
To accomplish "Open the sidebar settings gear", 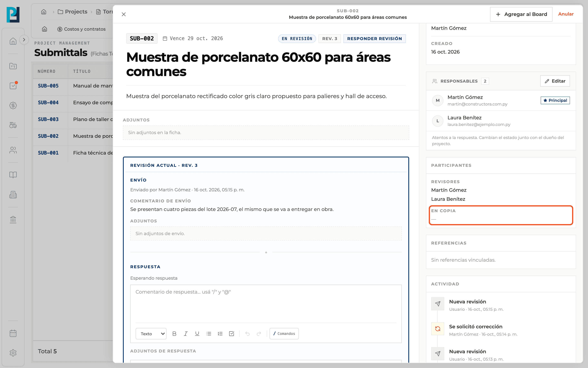I will point(13,353).
